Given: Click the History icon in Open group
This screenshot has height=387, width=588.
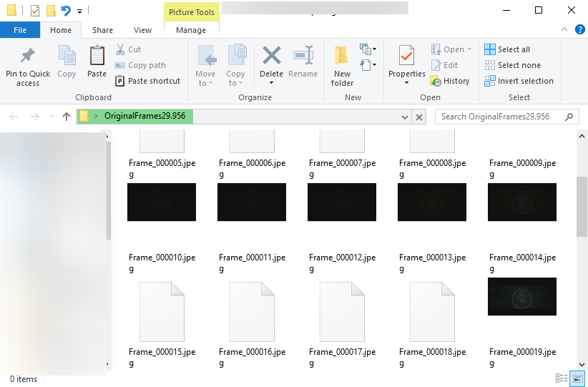Looking at the screenshot, I should coord(436,81).
